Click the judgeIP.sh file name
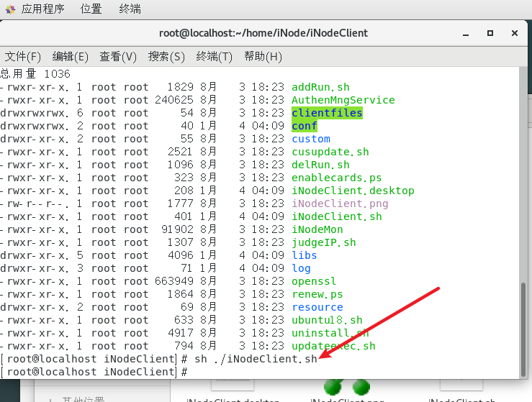 pos(324,242)
